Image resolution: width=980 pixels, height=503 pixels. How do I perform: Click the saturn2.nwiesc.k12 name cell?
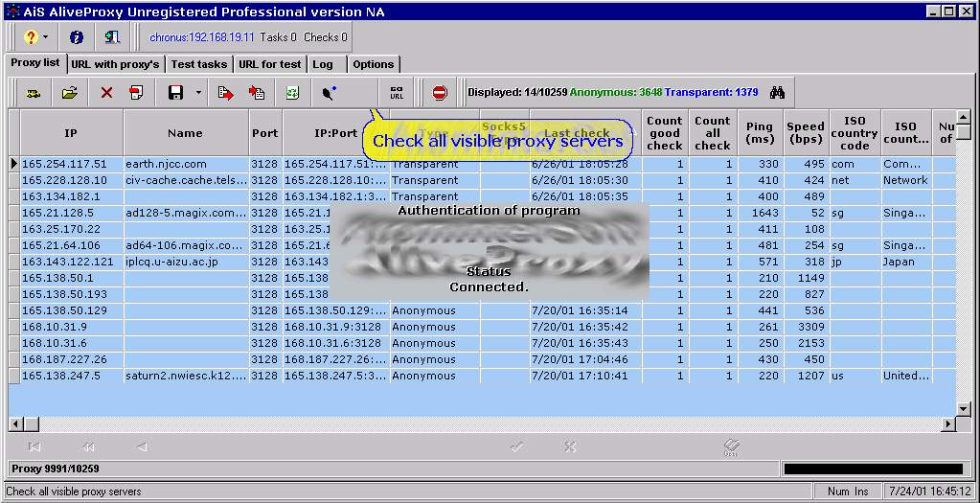point(186,376)
